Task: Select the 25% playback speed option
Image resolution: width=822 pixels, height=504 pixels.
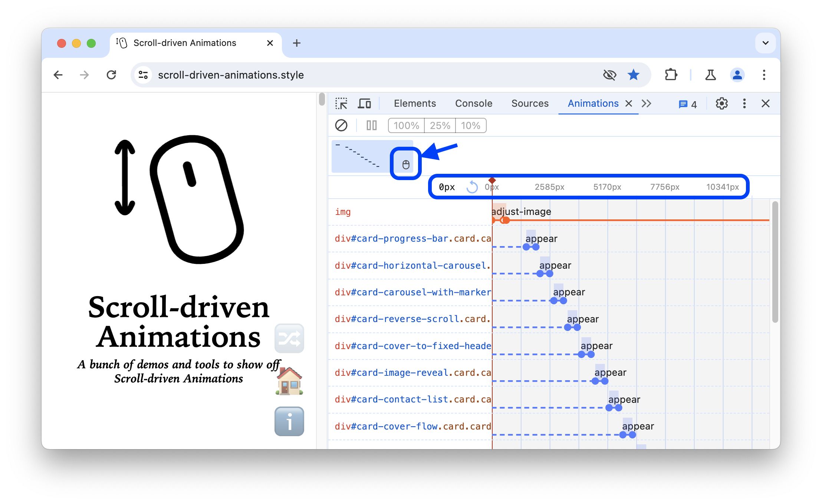Action: (440, 125)
